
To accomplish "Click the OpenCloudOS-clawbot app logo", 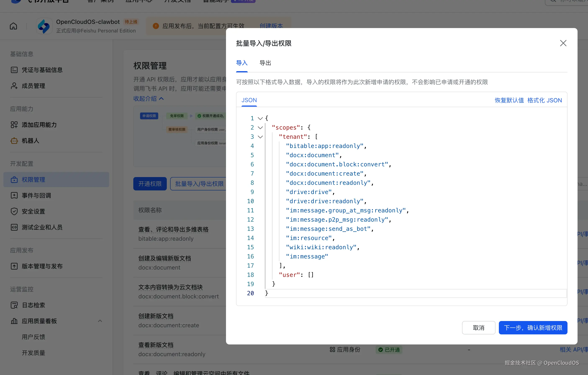I will click(x=44, y=26).
